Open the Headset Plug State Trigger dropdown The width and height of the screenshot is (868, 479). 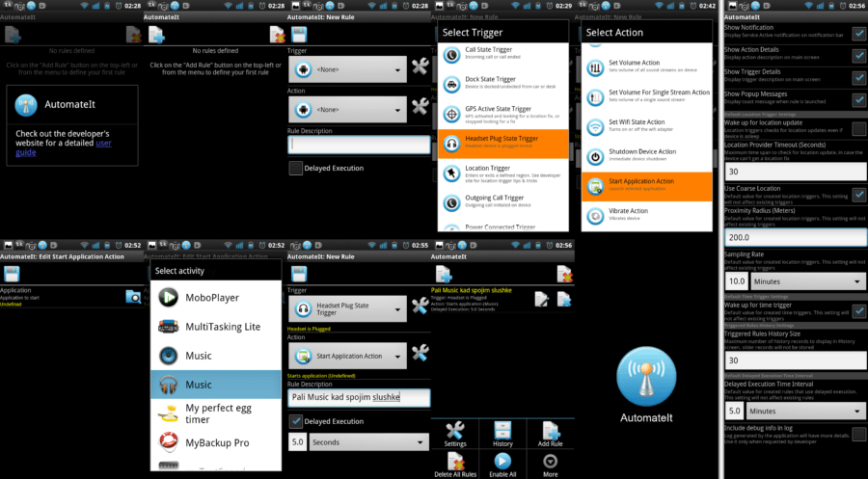347,309
